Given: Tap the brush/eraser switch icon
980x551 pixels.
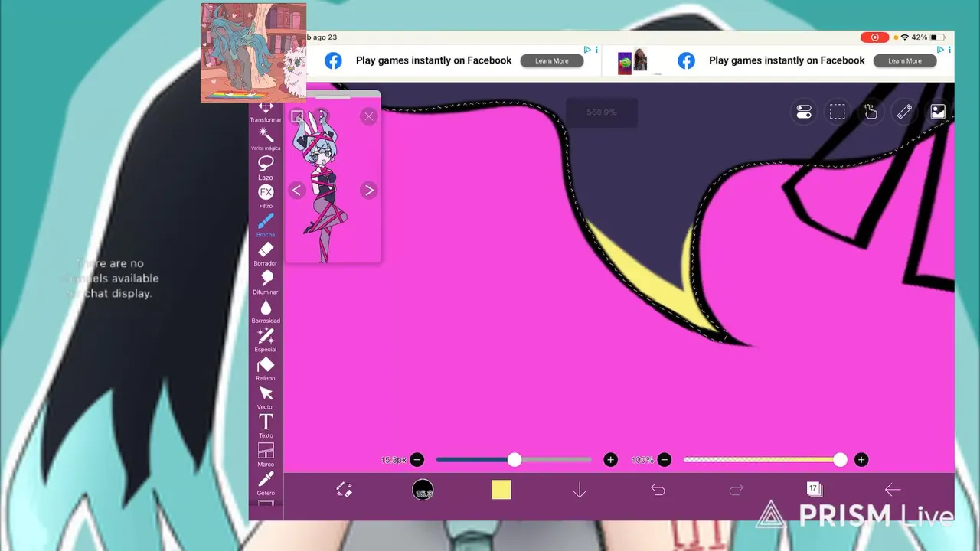Looking at the screenshot, I should 345,490.
